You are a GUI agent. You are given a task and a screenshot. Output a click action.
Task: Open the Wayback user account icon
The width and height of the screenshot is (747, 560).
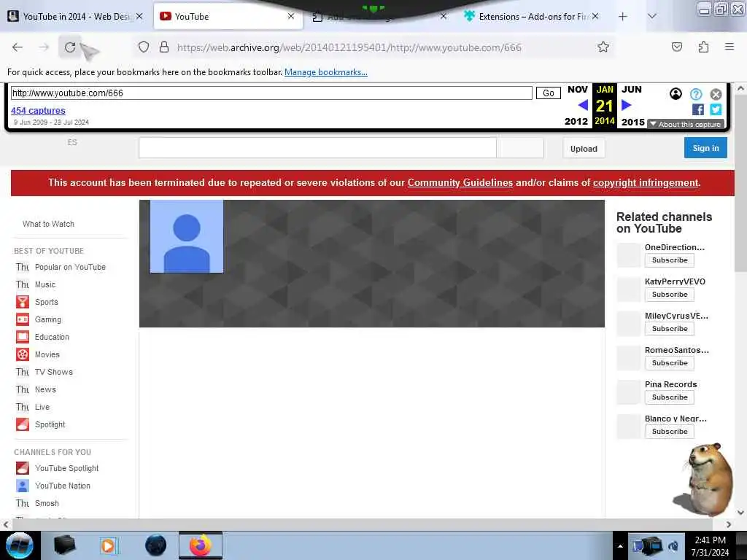tap(676, 94)
